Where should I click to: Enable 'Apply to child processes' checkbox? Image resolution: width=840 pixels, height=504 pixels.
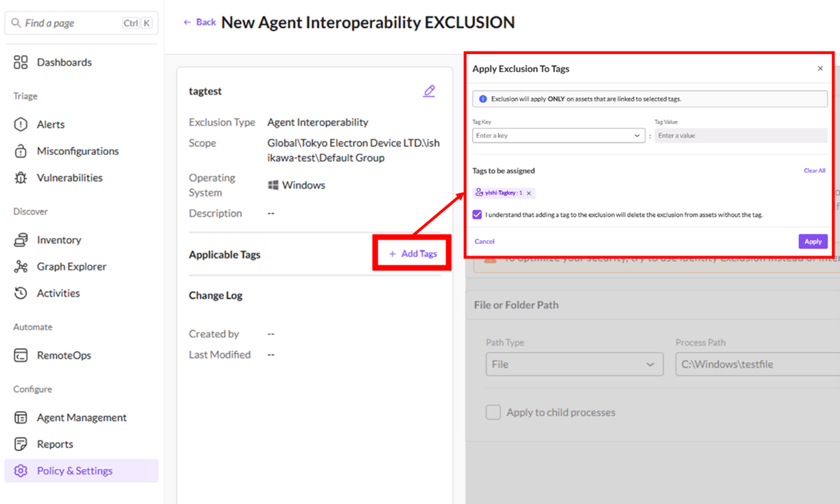tap(493, 412)
